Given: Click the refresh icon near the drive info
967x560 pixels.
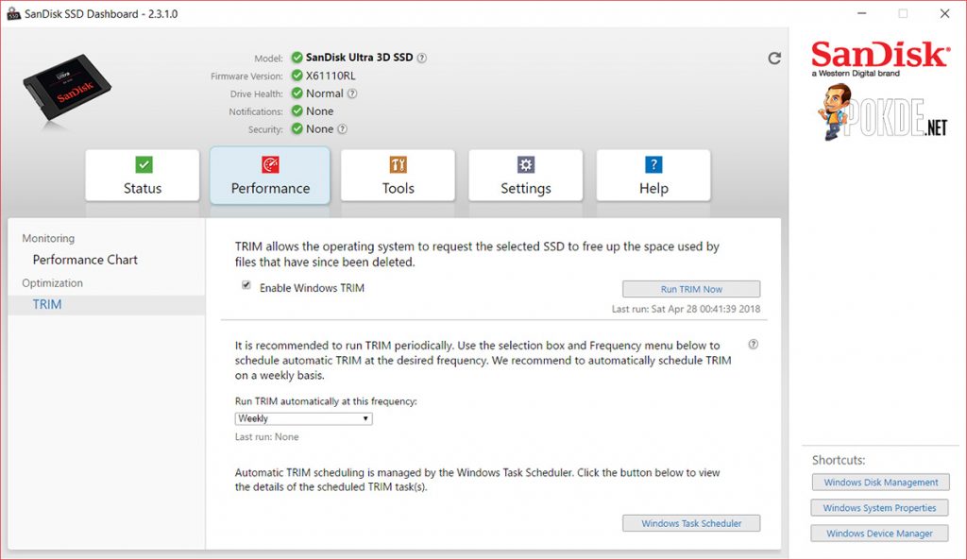Looking at the screenshot, I should [x=774, y=58].
